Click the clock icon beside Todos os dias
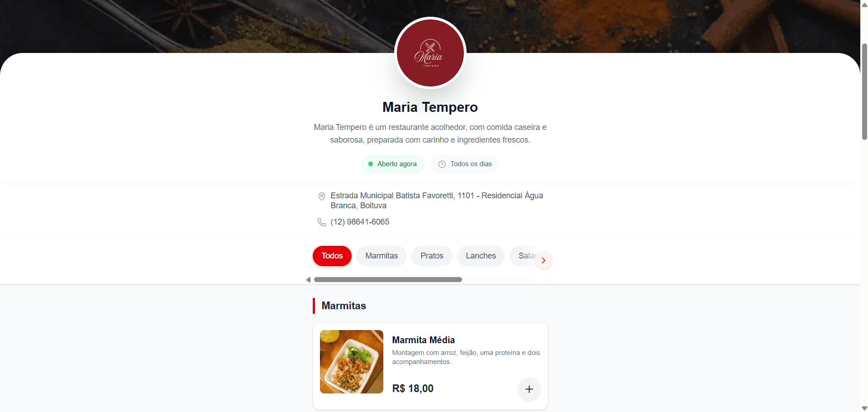The width and height of the screenshot is (868, 412). 442,164
